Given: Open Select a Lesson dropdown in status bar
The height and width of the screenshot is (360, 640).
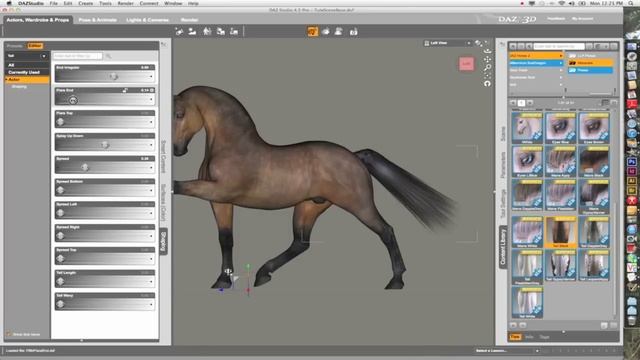Looking at the screenshot, I should click(x=507, y=351).
